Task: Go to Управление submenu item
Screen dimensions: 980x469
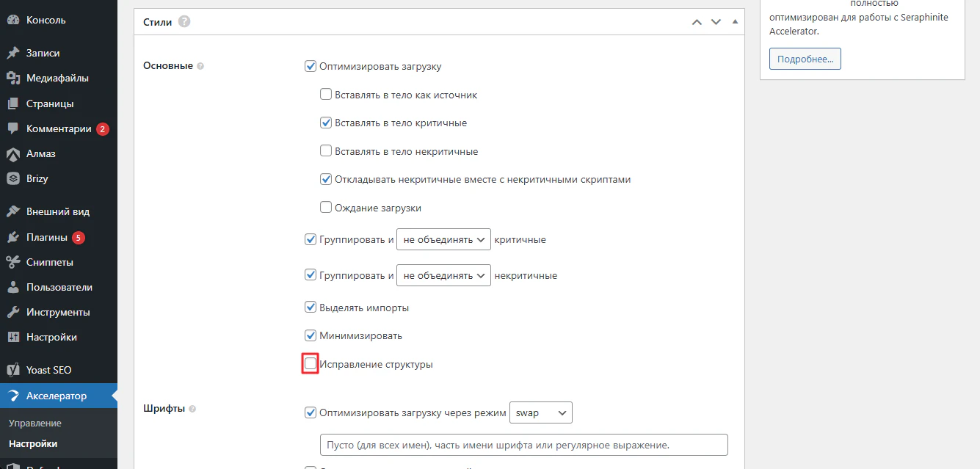Action: (x=35, y=423)
